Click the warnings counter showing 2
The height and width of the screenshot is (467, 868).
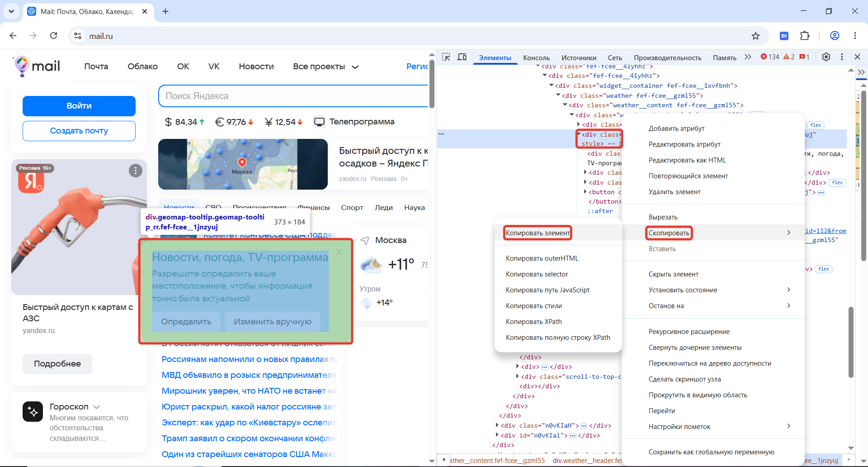(789, 57)
